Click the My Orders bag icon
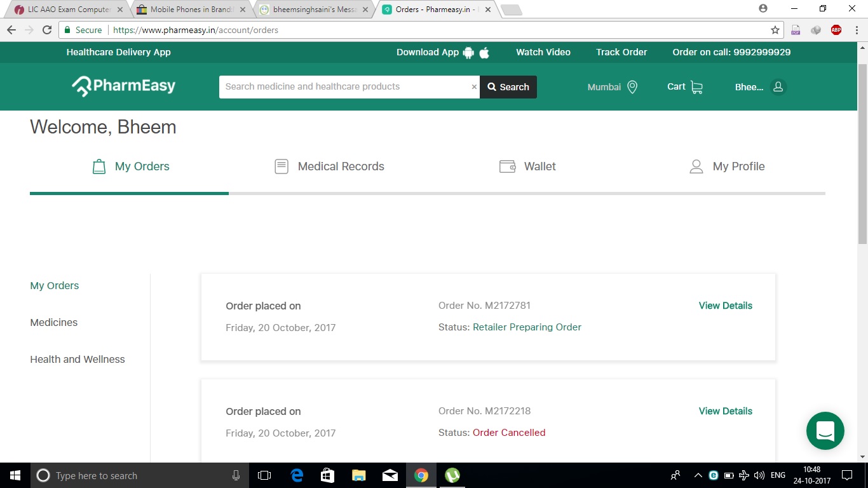The image size is (868, 488). coord(99,166)
